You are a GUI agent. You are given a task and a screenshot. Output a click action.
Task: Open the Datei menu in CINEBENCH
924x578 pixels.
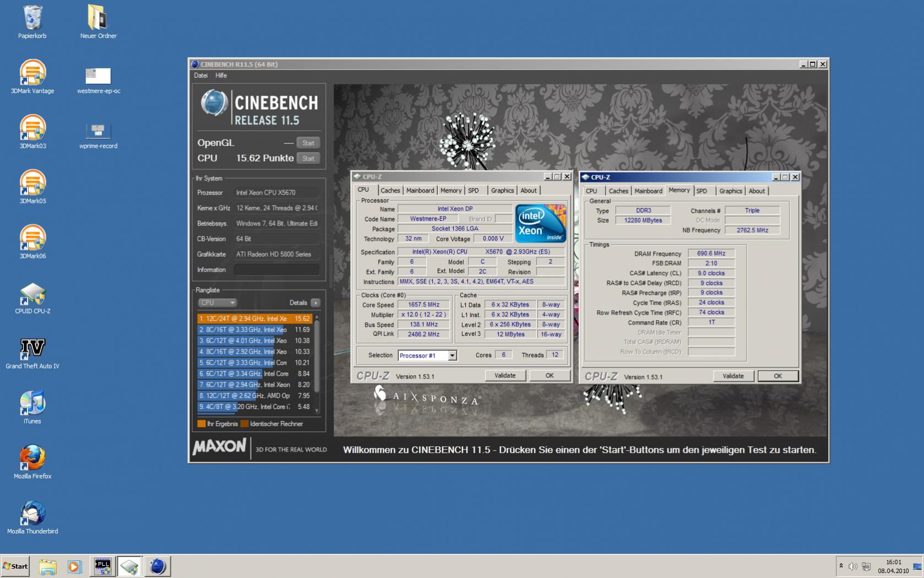tap(200, 75)
